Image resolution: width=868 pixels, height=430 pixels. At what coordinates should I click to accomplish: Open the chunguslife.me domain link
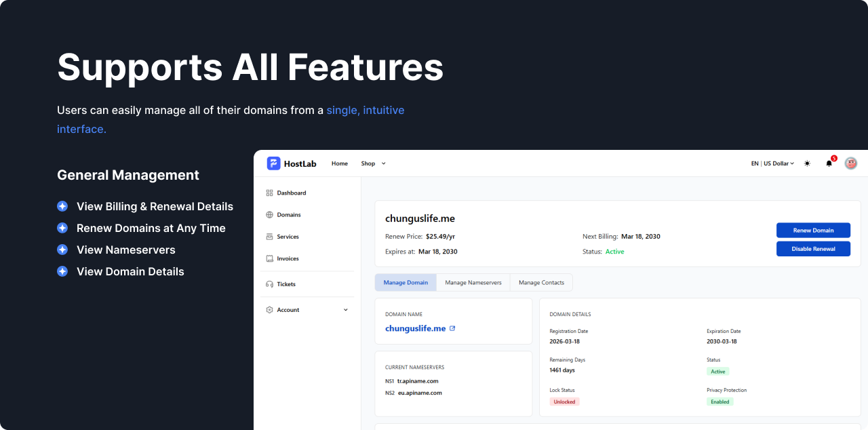pos(415,328)
